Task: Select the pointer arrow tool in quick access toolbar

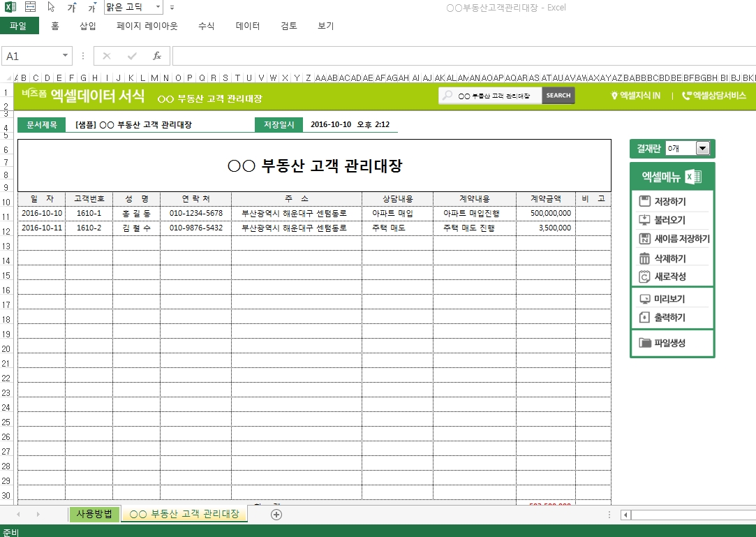Action: [x=51, y=7]
